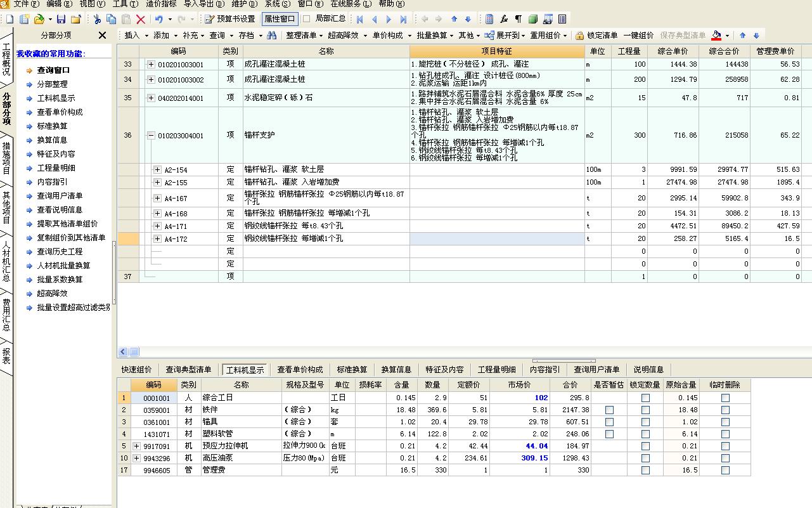Click the 项目特征 cell of A4-172
The image size is (812, 508).
[x=497, y=239]
